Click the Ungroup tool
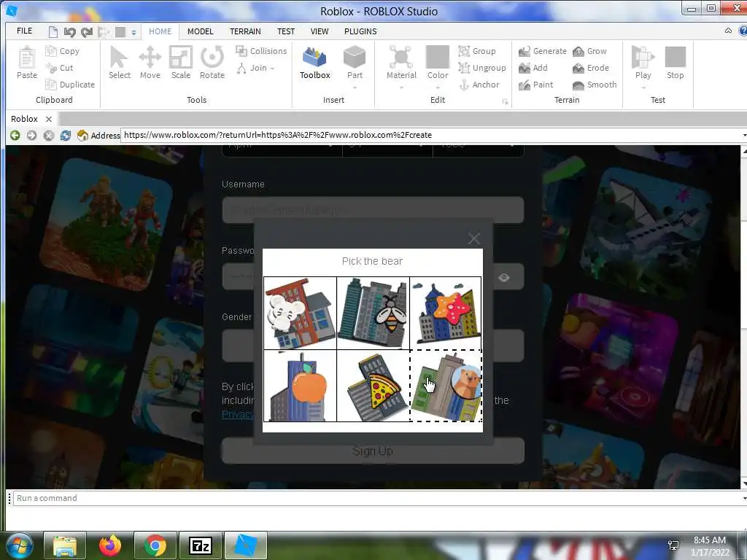Image resolution: width=747 pixels, height=560 pixels. click(x=482, y=68)
